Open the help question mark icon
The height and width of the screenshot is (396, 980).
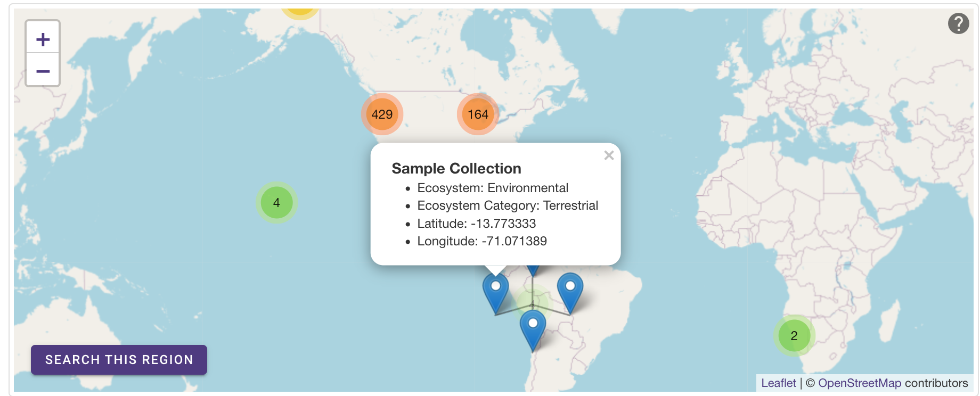(958, 23)
